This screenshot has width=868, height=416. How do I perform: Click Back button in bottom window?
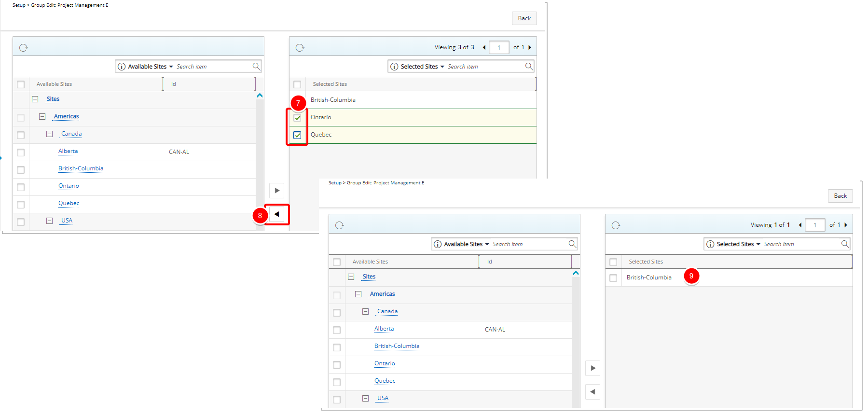[x=840, y=196]
